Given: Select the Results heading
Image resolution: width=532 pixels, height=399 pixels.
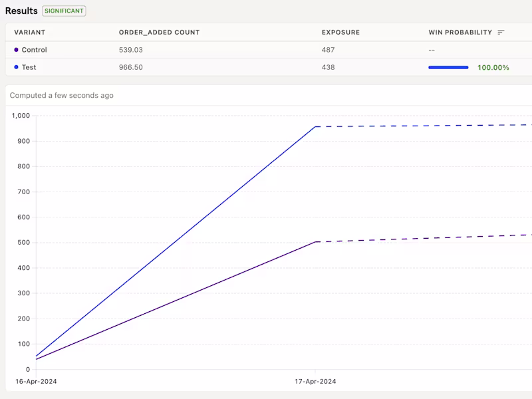Looking at the screenshot, I should click(20, 11).
